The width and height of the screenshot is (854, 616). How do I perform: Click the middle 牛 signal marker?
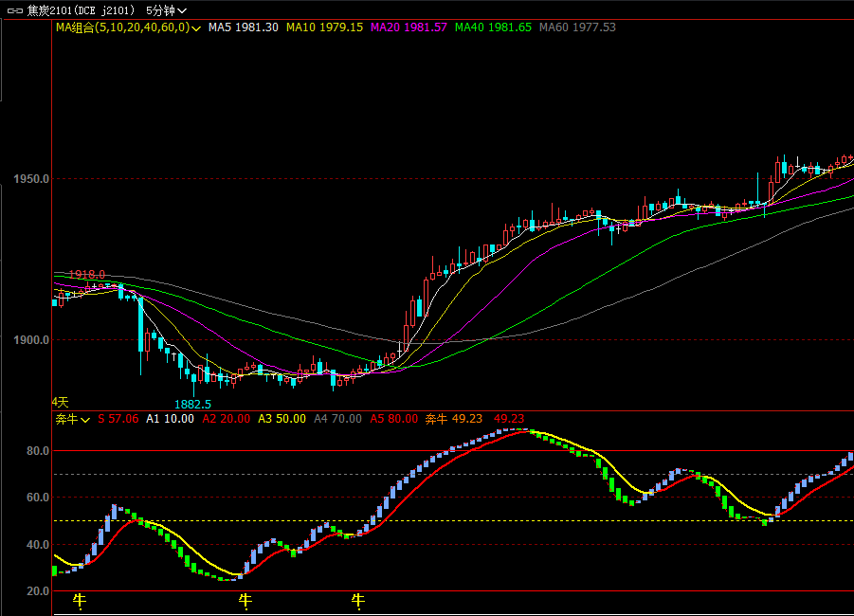tap(245, 601)
